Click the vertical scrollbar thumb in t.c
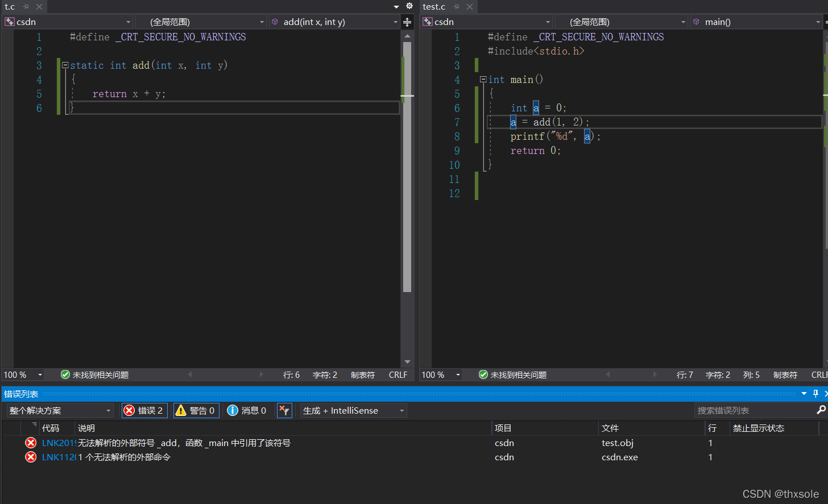This screenshot has width=828, height=504. 407,168
